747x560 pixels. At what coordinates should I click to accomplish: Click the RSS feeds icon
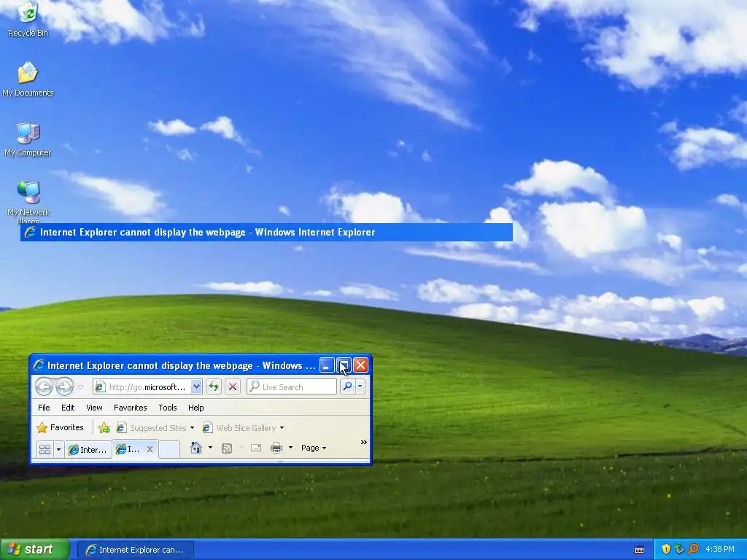tap(227, 448)
